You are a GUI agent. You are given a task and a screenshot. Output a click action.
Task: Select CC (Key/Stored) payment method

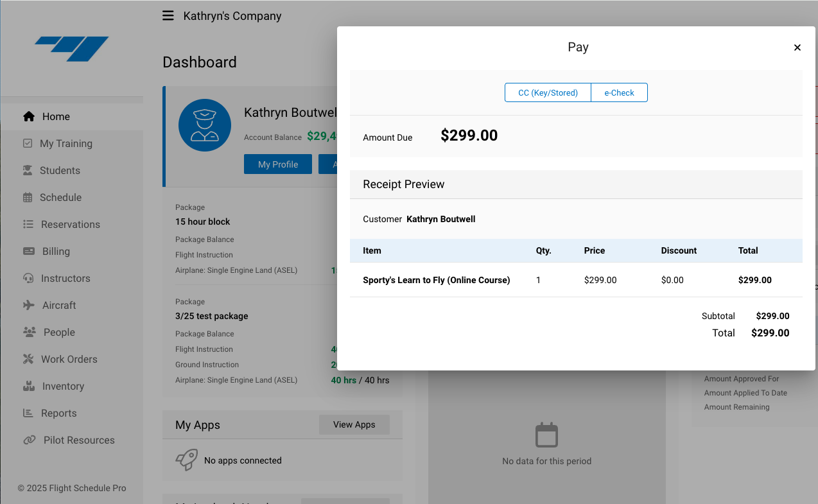548,92
